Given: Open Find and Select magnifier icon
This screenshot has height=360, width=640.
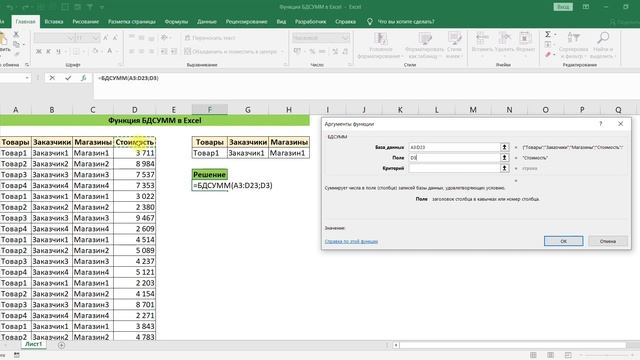Looking at the screenshot, I should click(602, 39).
